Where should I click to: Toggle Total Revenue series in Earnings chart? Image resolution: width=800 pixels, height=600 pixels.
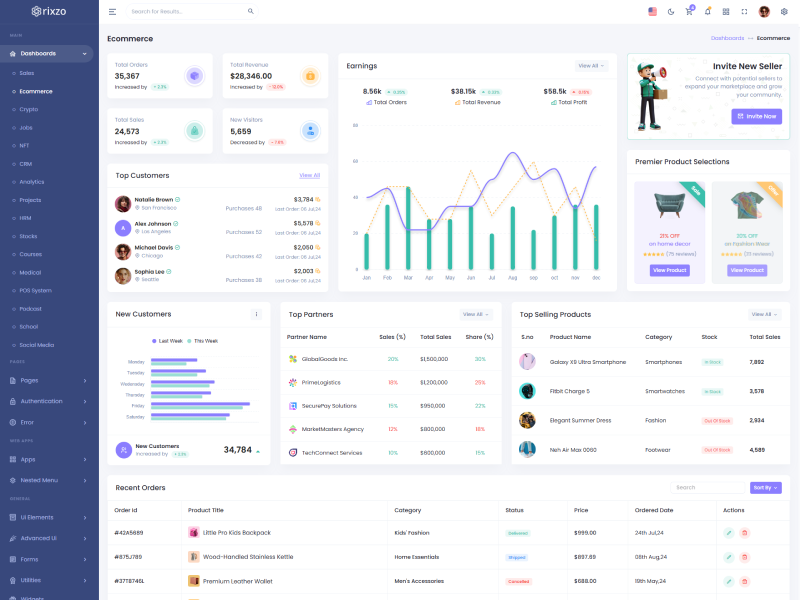tap(478, 102)
